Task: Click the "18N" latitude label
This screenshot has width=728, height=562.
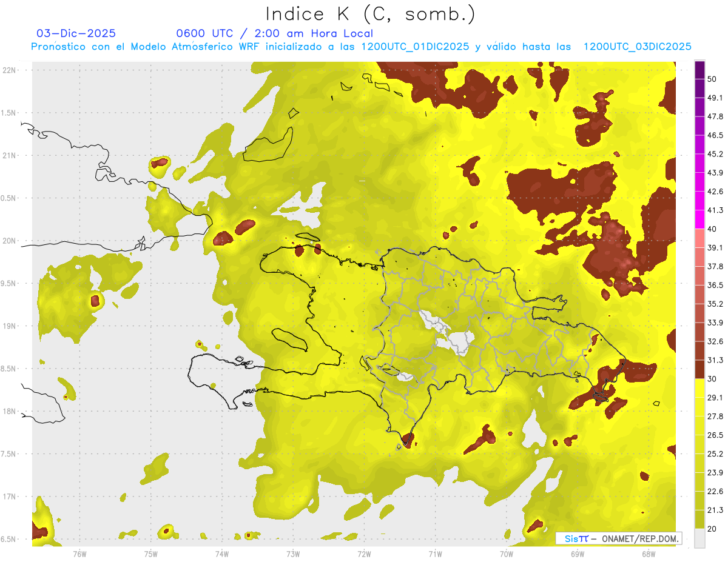Action: coord(9,412)
